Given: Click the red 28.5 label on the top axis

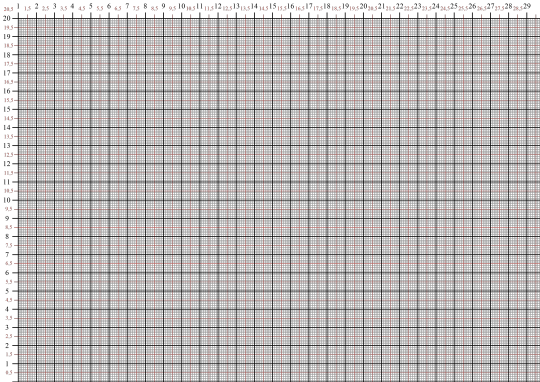Looking at the screenshot, I should pyautogui.click(x=518, y=9).
